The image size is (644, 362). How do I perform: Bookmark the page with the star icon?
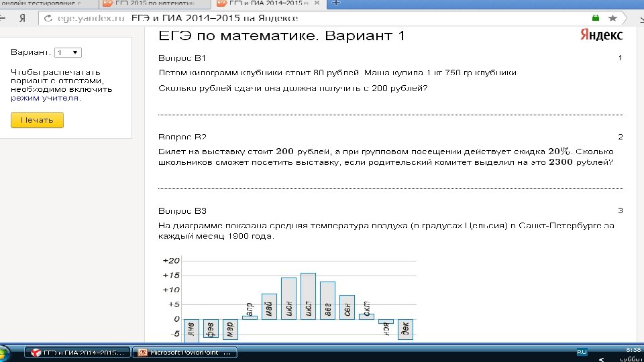click(612, 18)
